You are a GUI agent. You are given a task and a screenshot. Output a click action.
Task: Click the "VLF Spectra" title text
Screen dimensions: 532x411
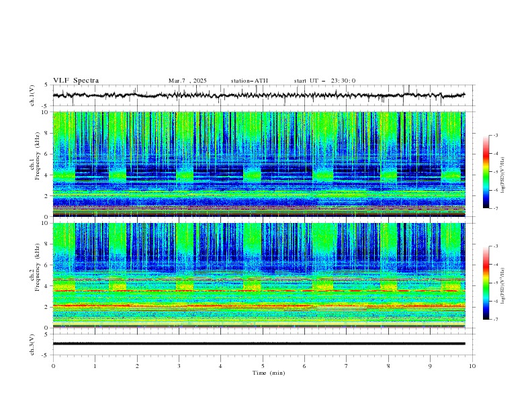(x=76, y=81)
